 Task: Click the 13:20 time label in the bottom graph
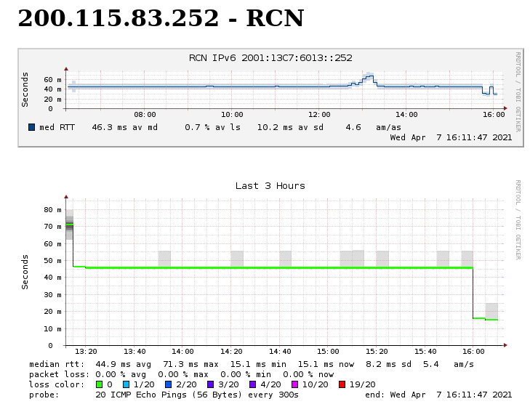pyautogui.click(x=86, y=352)
